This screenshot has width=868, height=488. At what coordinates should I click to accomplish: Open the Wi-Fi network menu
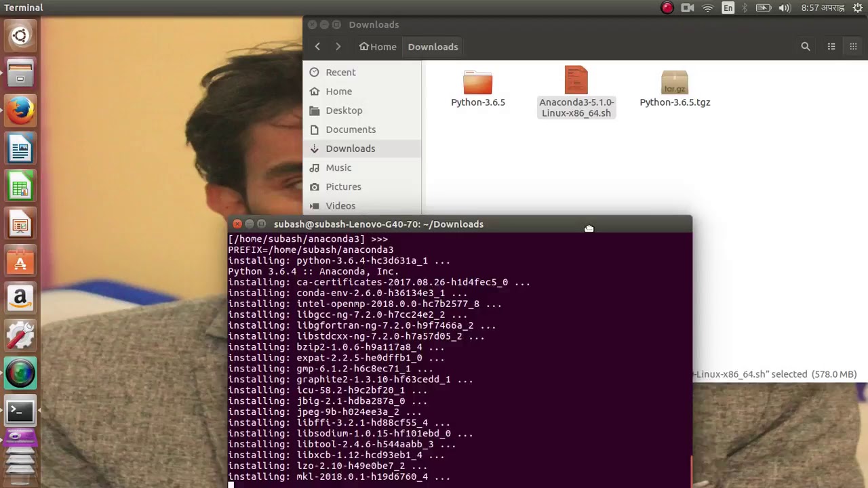(x=708, y=8)
